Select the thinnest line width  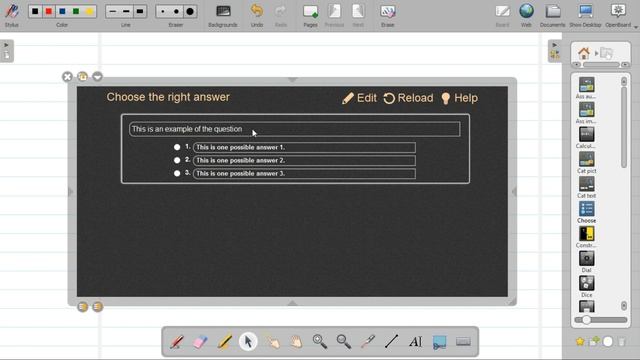[113, 11]
